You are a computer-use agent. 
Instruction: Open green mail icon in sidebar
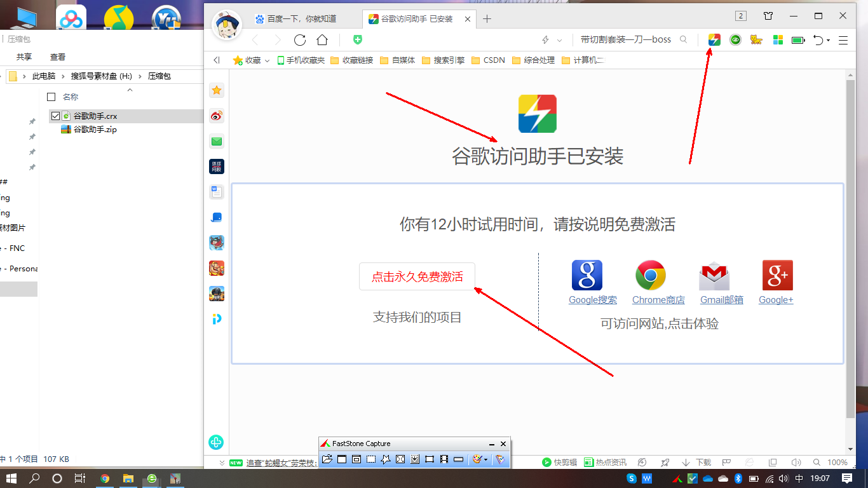(217, 141)
